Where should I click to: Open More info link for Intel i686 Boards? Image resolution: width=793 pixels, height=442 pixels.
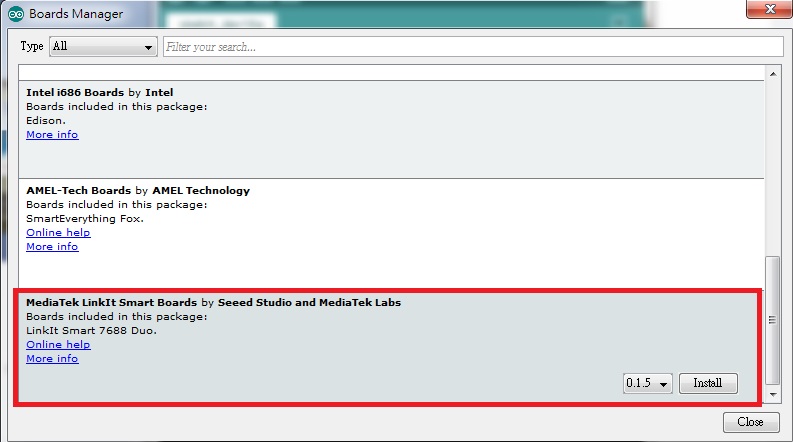click(52, 135)
